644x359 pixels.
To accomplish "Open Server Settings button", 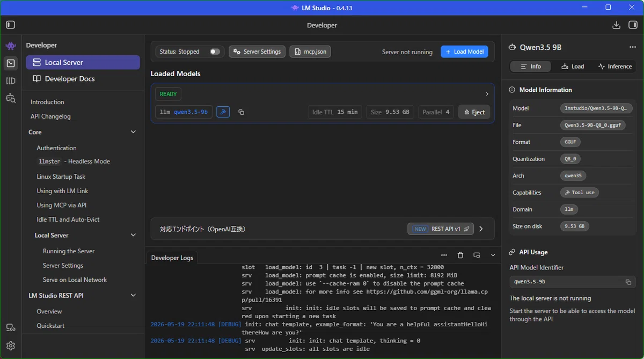I will tap(257, 52).
